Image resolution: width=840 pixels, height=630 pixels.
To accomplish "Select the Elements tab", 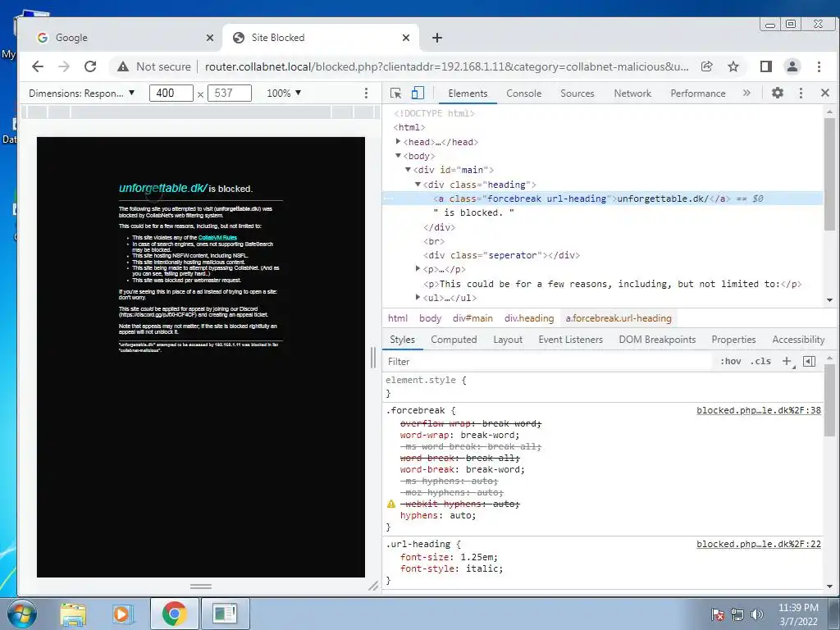I will point(468,94).
